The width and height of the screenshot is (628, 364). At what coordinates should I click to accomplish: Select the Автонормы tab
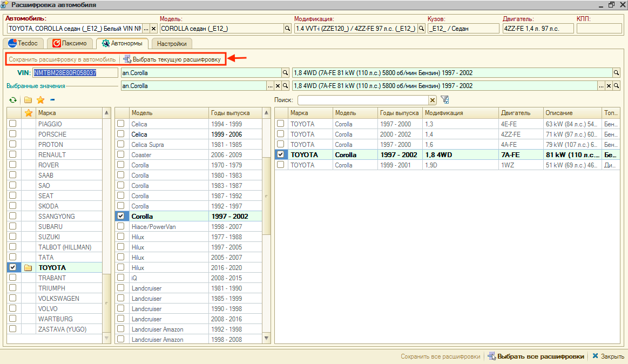point(122,43)
